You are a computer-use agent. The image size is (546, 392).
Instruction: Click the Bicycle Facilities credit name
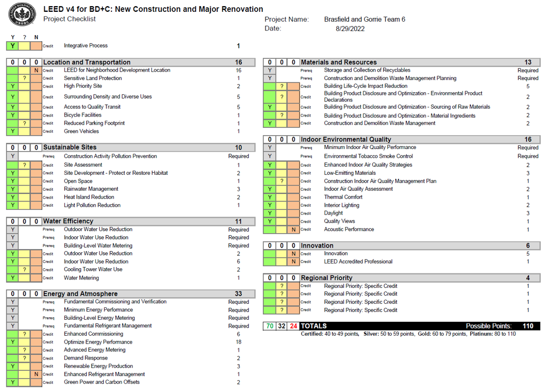[82, 115]
